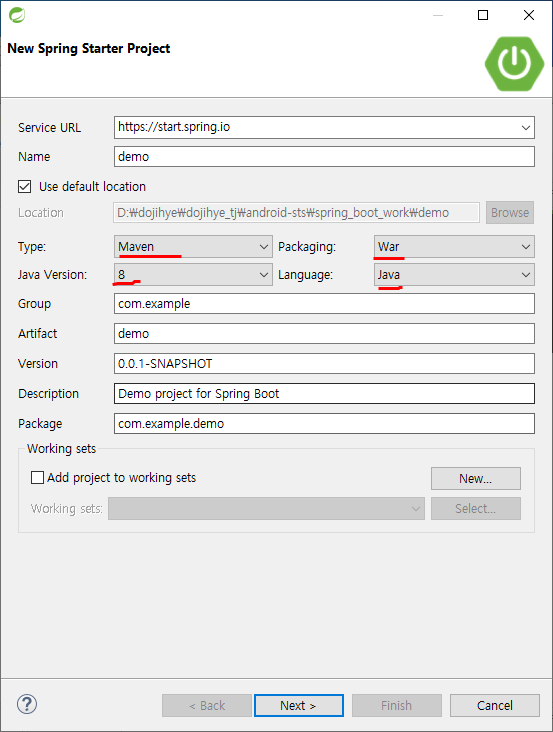553x732 pixels.
Task: Open the Language dropdown showing Java
Action: click(x=454, y=274)
